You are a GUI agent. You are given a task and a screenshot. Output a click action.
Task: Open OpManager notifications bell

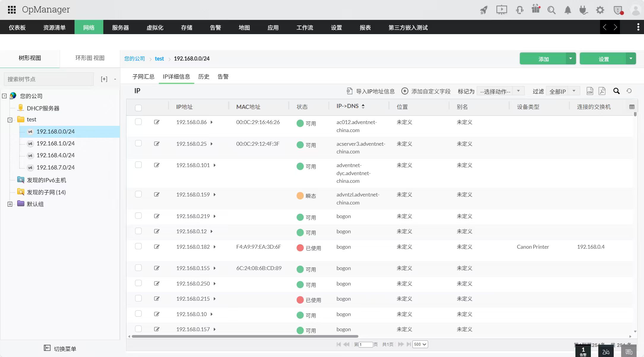coord(567,10)
